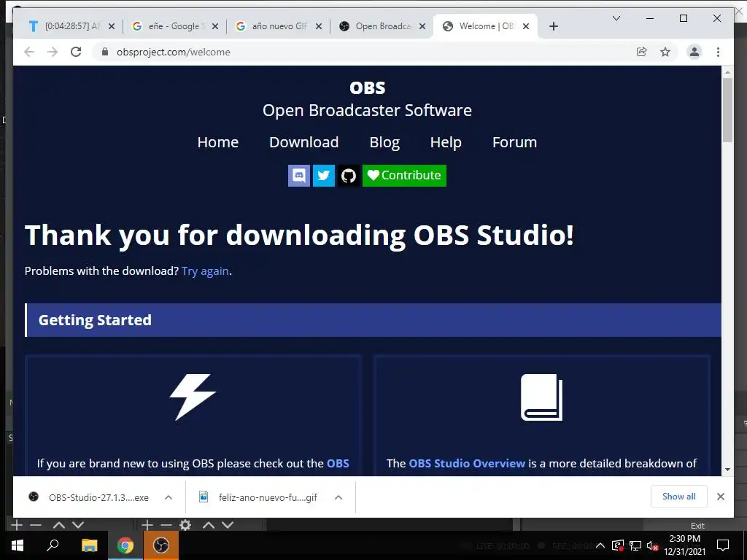This screenshot has height=560, width=747.
Task: Open File Explorer from the taskbar
Action: (89, 545)
